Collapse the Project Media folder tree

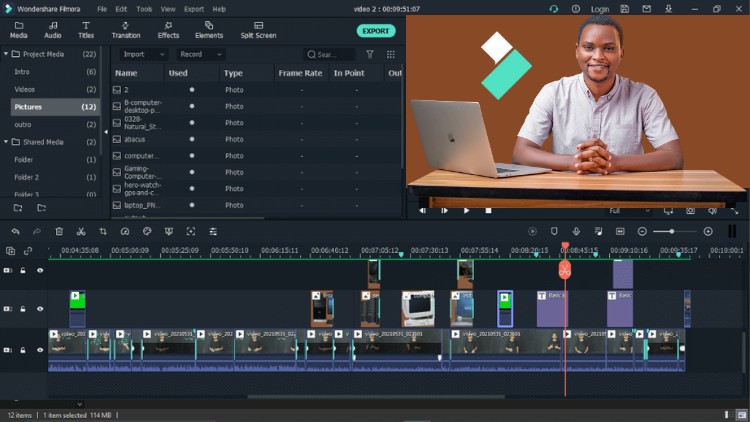tap(6, 54)
